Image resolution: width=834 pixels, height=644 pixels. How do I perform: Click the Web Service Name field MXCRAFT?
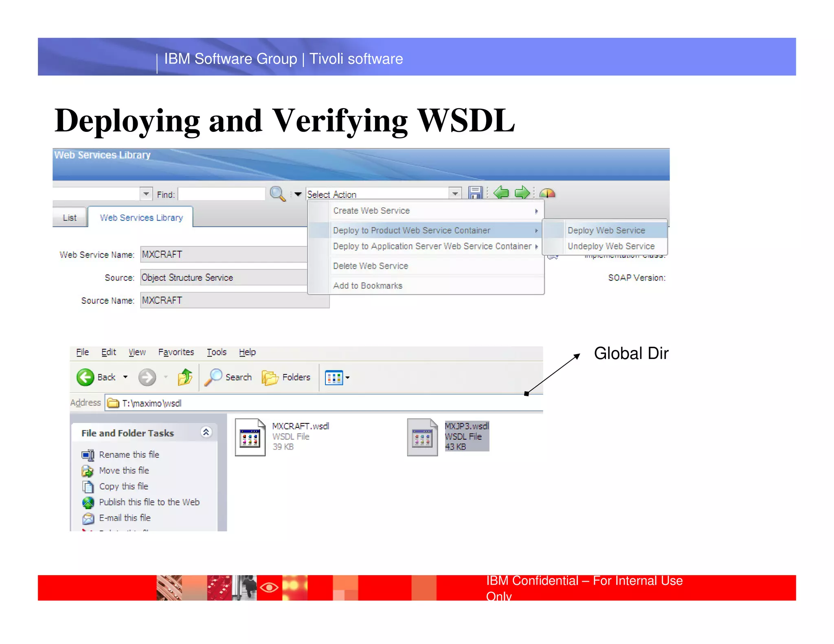coord(224,254)
